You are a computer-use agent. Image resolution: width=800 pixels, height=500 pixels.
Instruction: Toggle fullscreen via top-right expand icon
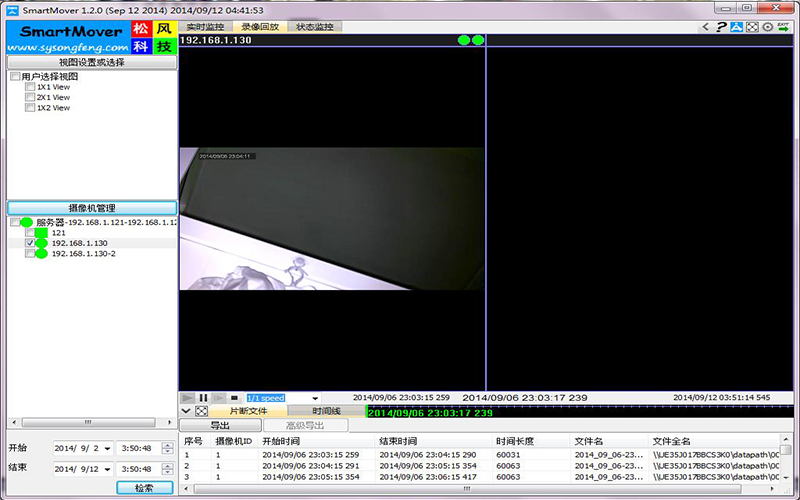[752, 27]
